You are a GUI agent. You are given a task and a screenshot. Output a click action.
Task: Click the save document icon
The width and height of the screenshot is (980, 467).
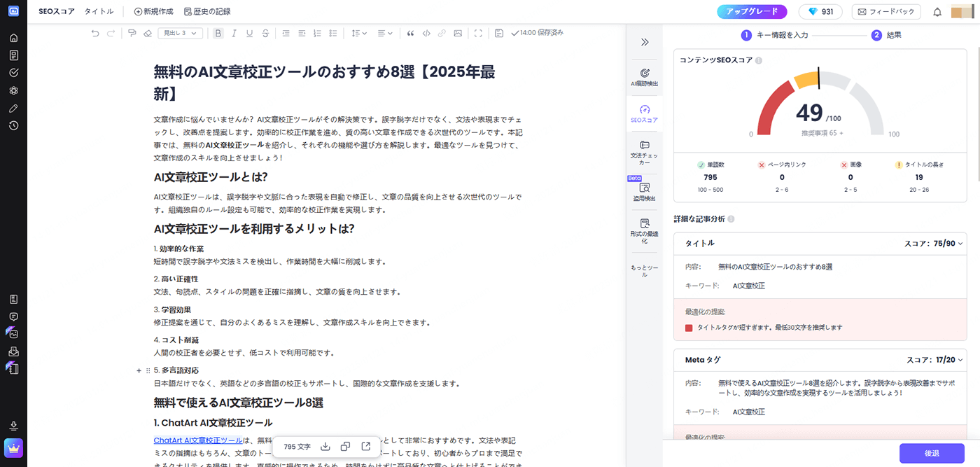(499, 33)
